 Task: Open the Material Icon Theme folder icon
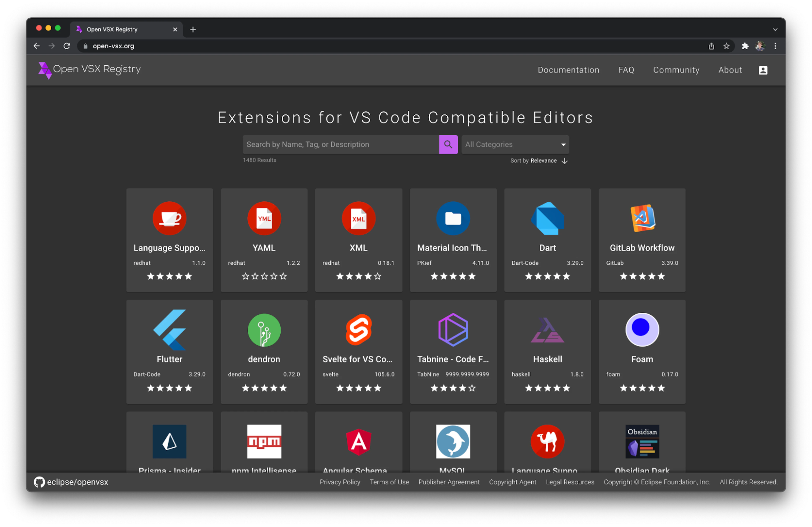(x=453, y=219)
